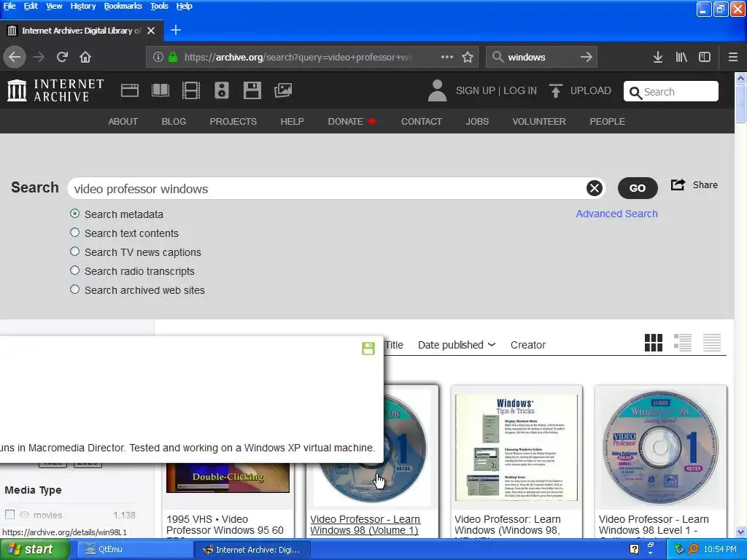Show site information via the info icon
747x560 pixels.
158,57
